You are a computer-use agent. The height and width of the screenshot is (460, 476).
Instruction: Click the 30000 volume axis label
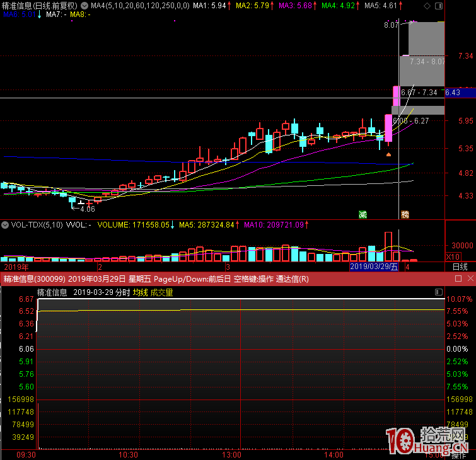(462, 246)
